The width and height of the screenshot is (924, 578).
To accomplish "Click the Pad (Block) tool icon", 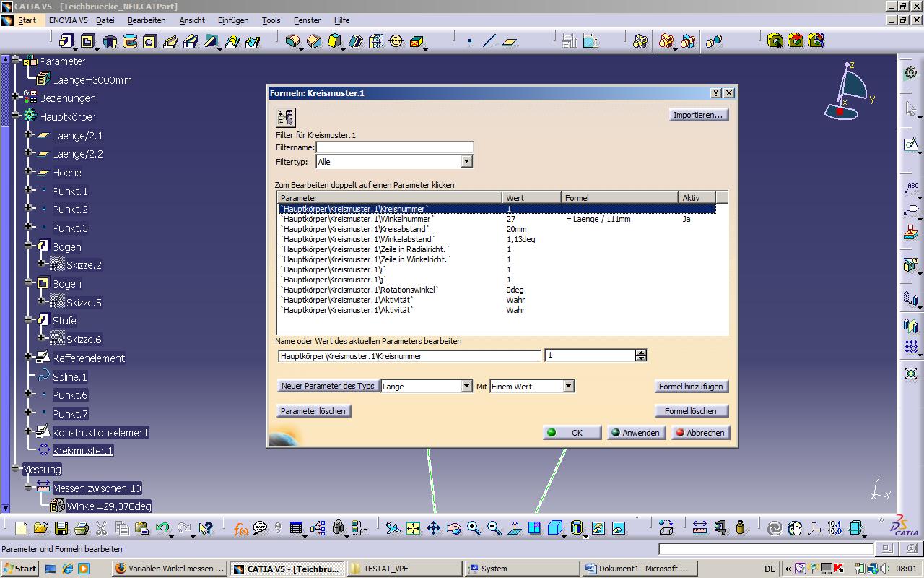I will 66,41.
